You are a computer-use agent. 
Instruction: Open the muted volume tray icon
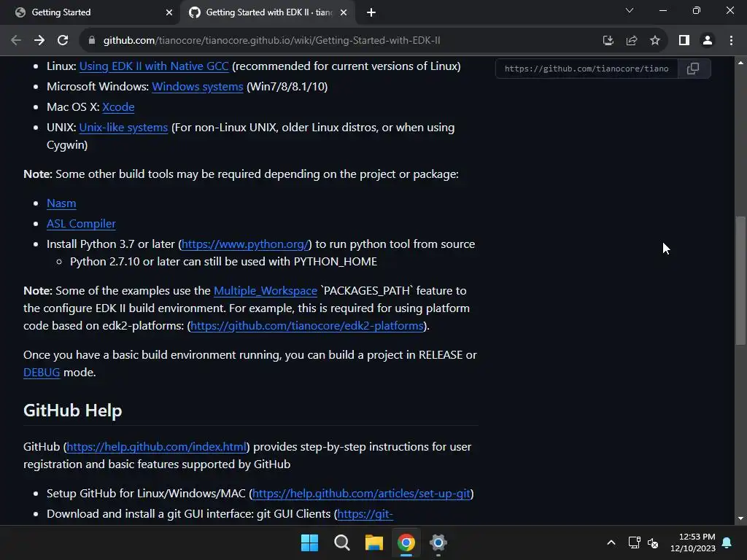point(653,542)
